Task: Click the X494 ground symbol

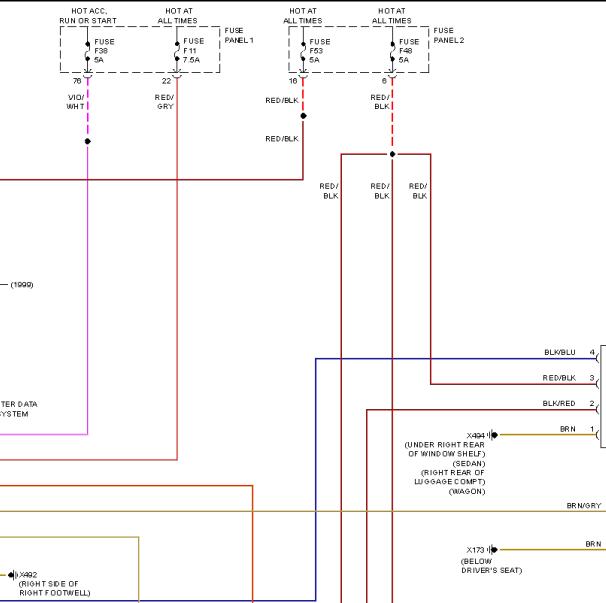Action: pos(493,435)
